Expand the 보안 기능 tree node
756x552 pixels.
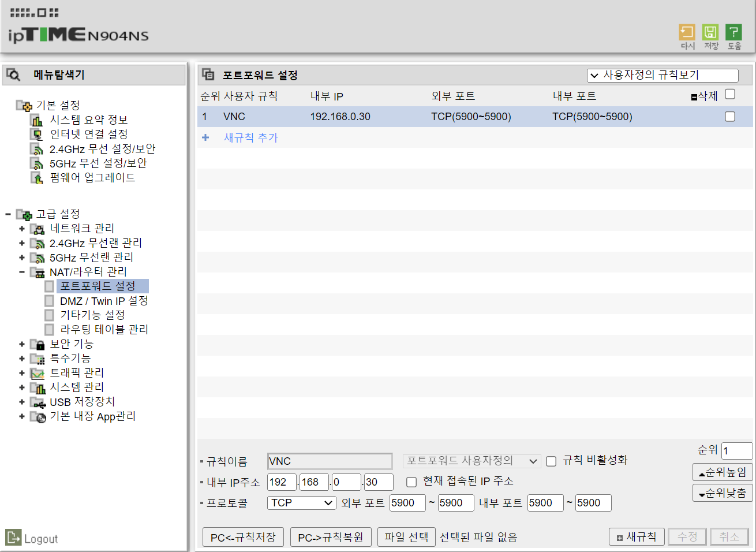(x=21, y=344)
